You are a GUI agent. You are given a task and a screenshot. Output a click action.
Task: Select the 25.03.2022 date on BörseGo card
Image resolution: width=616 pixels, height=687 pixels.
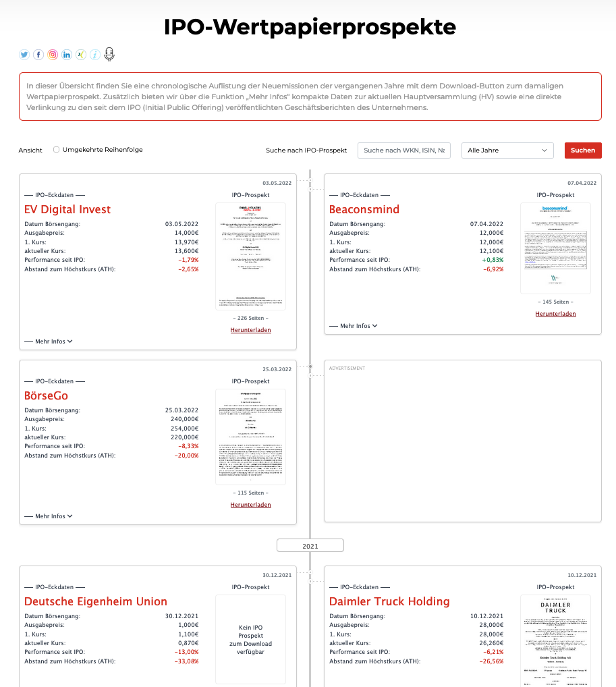coord(277,369)
